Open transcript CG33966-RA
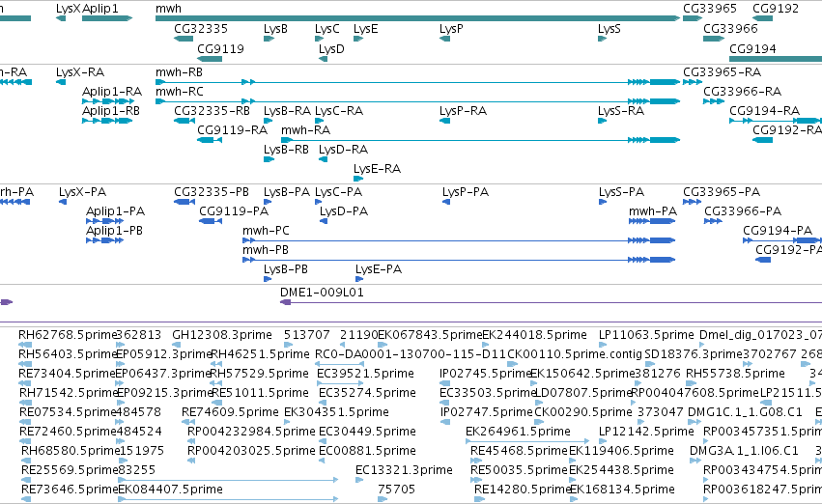The height and width of the screenshot is (504, 822). pyautogui.click(x=714, y=101)
